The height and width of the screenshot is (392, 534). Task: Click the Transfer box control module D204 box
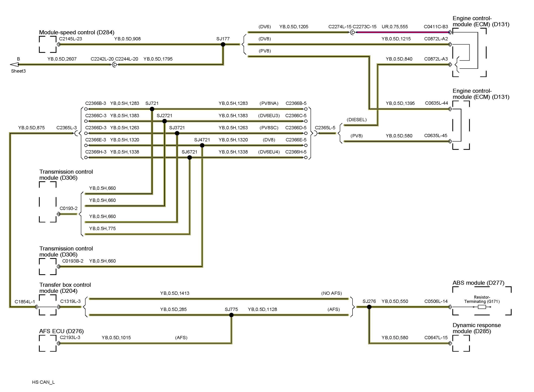48,305
